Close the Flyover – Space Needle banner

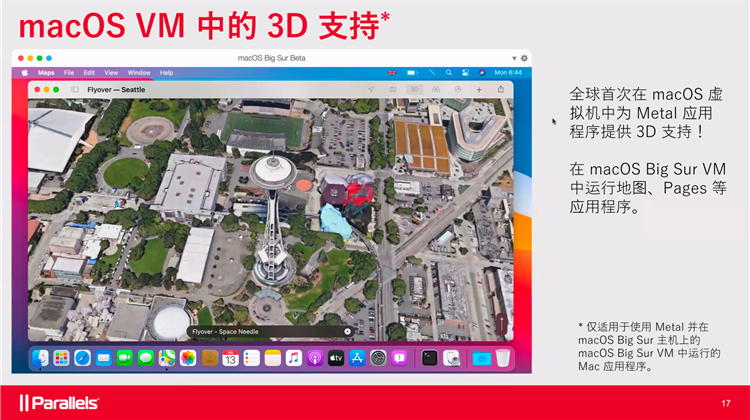point(347,332)
